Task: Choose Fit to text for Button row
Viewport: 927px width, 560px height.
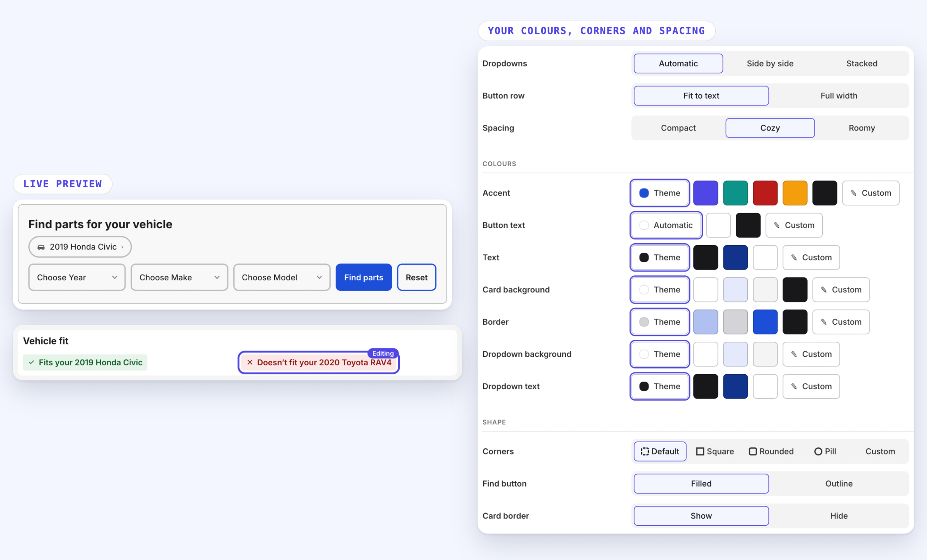Action: point(701,96)
